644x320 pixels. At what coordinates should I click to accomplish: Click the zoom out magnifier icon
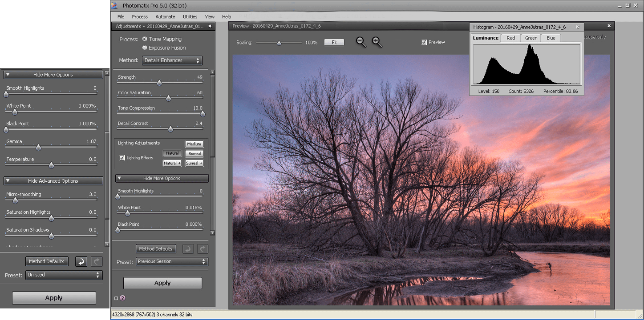361,42
